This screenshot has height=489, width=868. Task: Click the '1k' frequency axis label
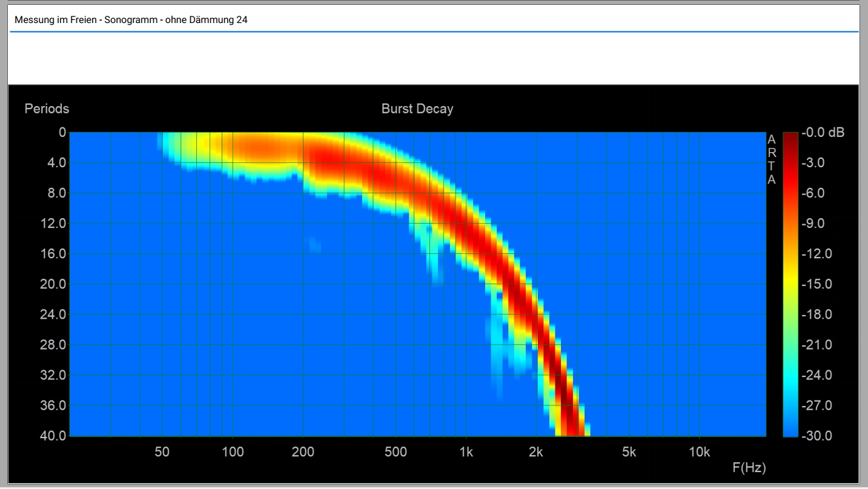[x=466, y=452]
